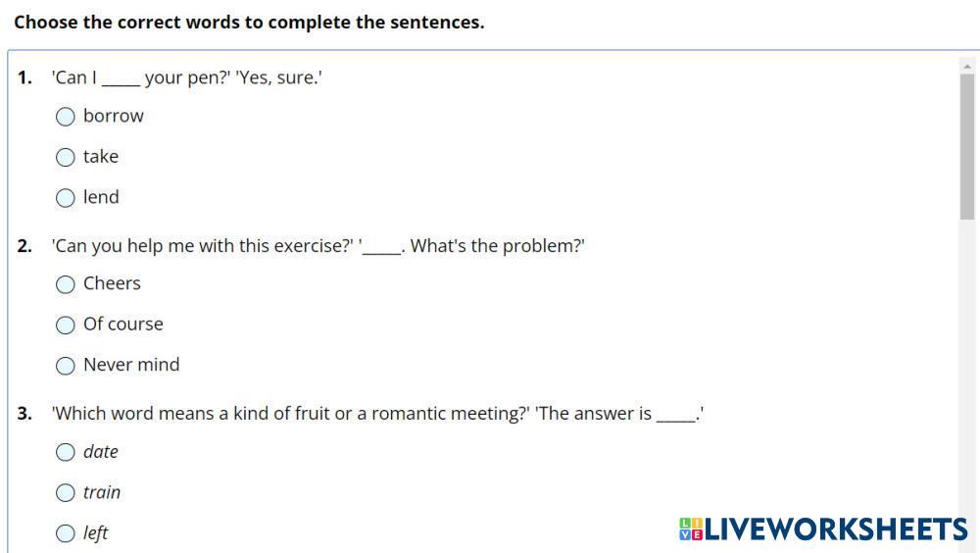Image resolution: width=980 pixels, height=553 pixels.
Task: Click the 'Of course' label text
Action: coord(123,324)
